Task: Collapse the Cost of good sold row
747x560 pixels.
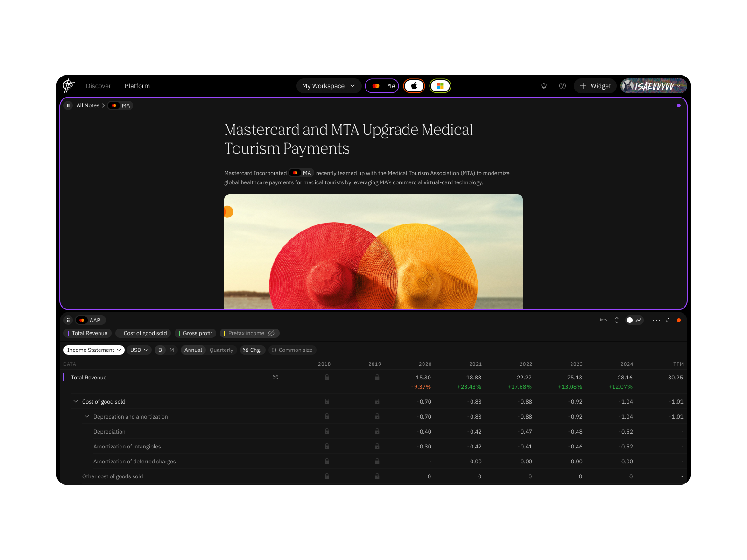Action: coord(76,402)
